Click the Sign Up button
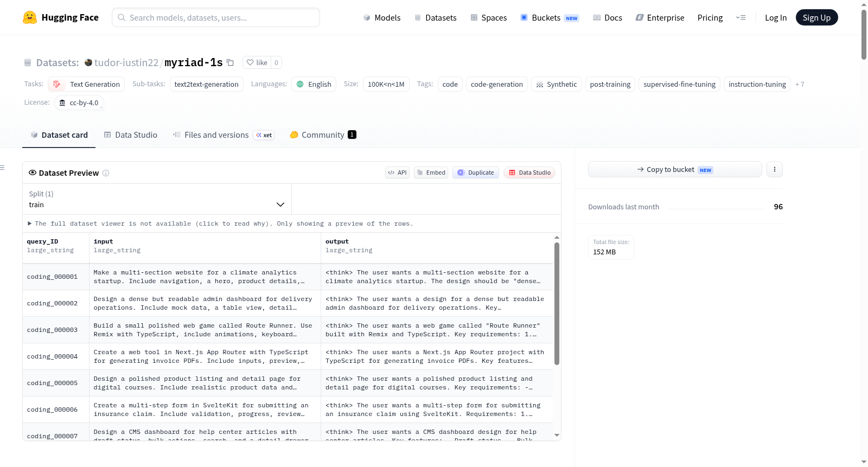 coord(816,17)
